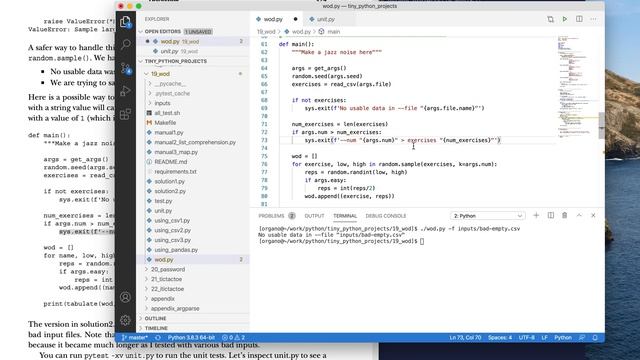The width and height of the screenshot is (640, 360).
Task: Click the Split Editor icon
Action: coord(579,19)
